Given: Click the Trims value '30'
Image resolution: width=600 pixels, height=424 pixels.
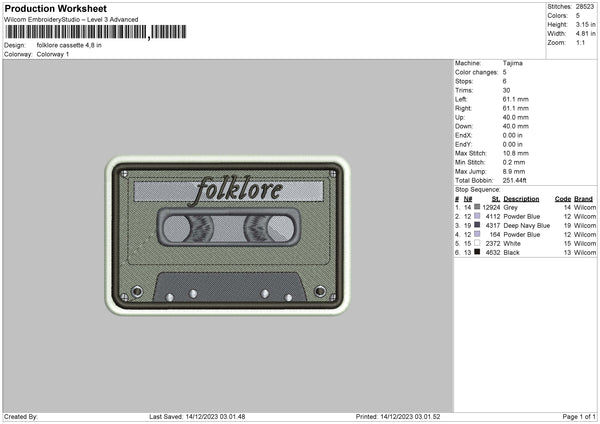Looking at the screenshot, I should click(x=506, y=90).
